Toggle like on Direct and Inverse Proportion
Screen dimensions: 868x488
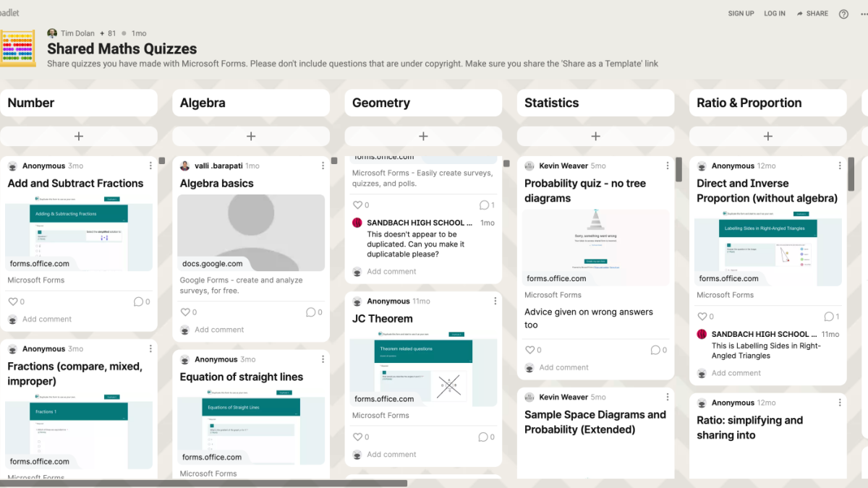coord(702,316)
